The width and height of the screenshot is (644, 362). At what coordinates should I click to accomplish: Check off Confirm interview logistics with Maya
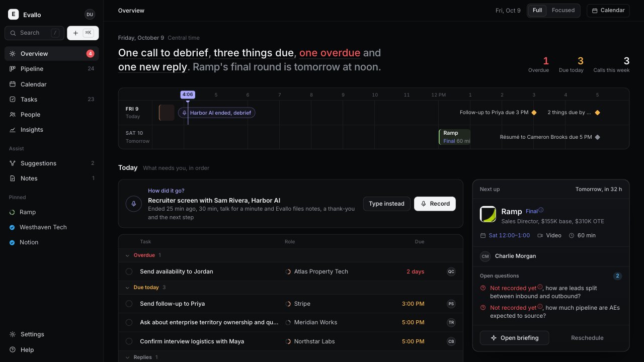pyautogui.click(x=129, y=341)
